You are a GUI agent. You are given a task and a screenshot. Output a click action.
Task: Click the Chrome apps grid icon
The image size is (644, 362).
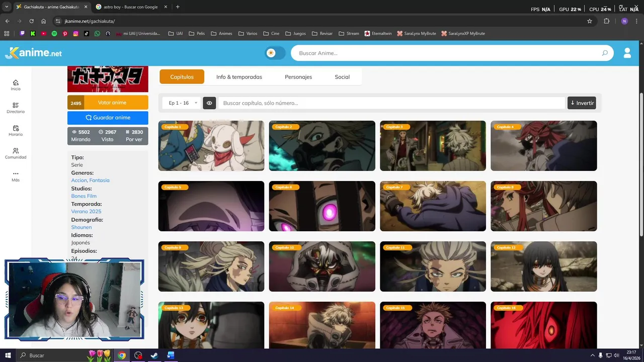click(x=7, y=34)
